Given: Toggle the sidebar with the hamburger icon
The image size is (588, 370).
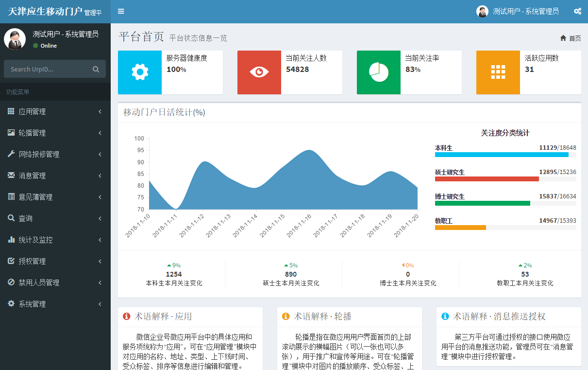Looking at the screenshot, I should pyautogui.click(x=121, y=11).
